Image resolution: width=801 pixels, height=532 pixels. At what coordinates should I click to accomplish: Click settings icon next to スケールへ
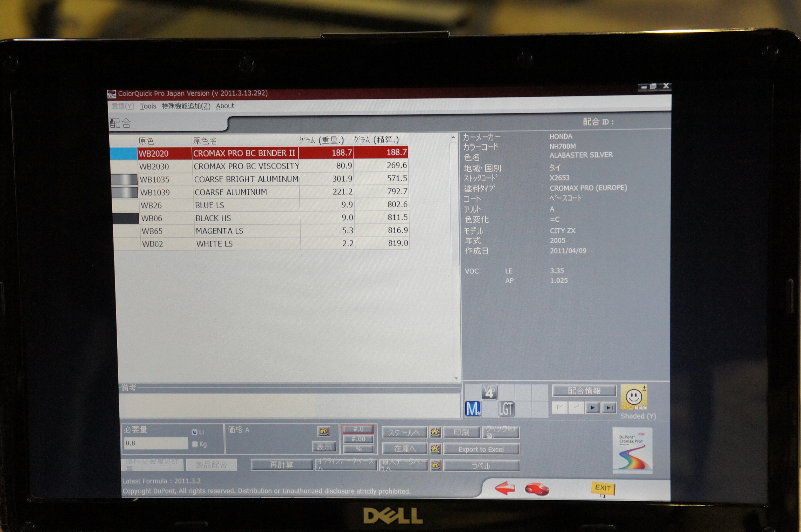[x=435, y=433]
